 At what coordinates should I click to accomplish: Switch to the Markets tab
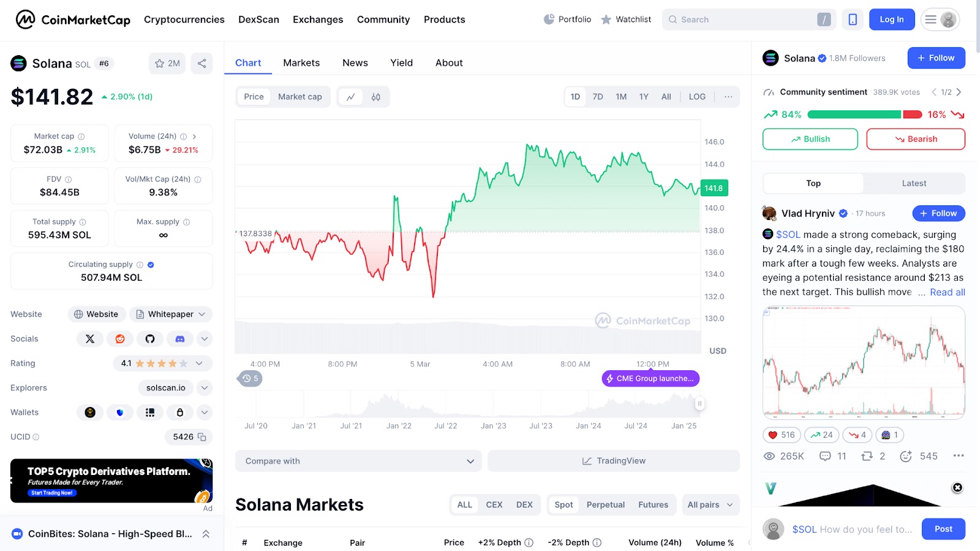[301, 63]
